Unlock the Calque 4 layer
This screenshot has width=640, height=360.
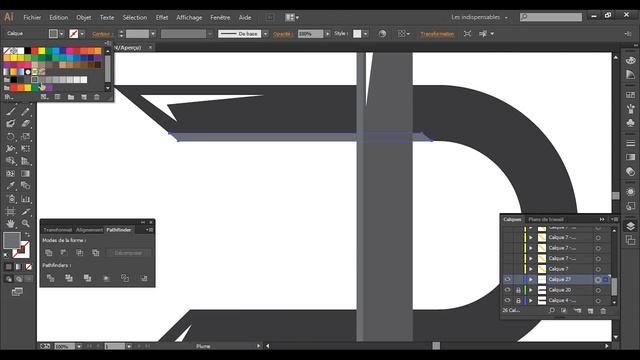click(518, 300)
